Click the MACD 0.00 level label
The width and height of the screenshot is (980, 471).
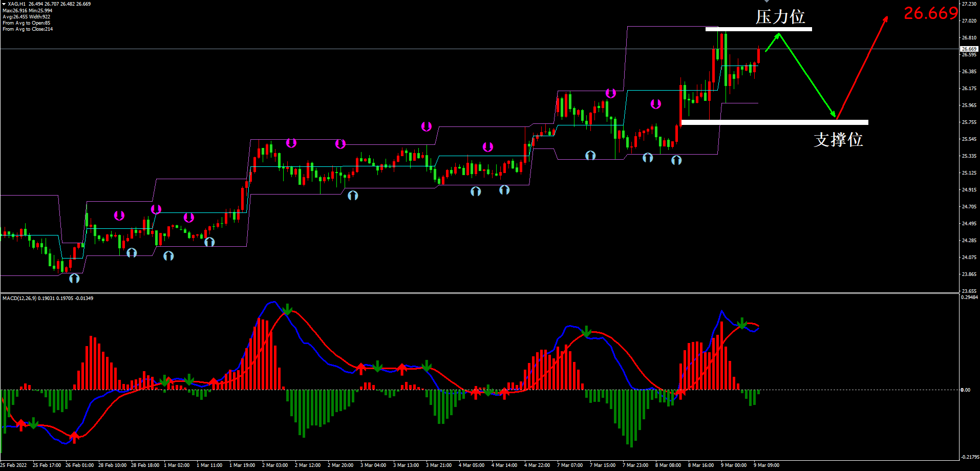click(x=965, y=390)
